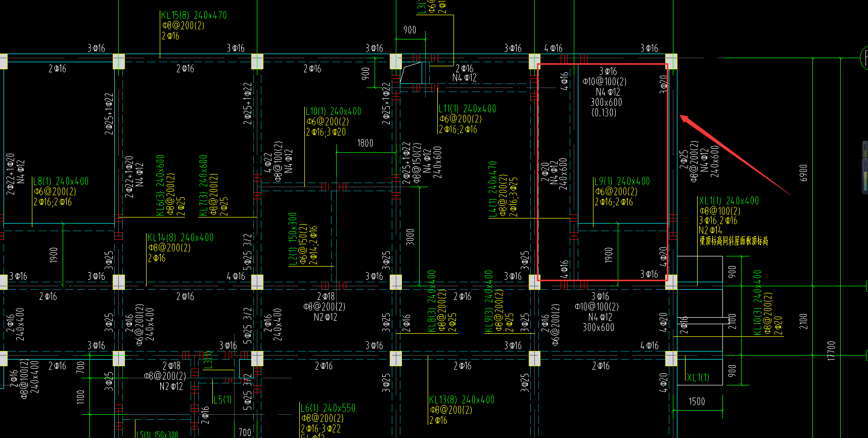This screenshot has height=438, width=868.
Task: Click the 6900 dimension text
Action: pos(804,173)
